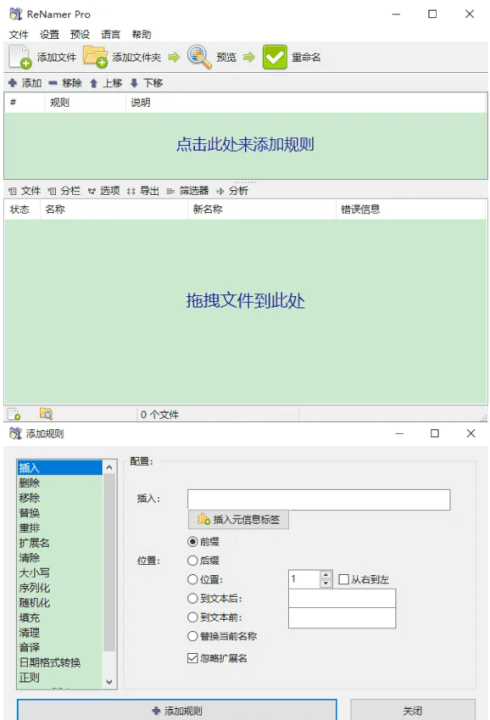Select the 后缀 radio button
Image resolution: width=490 pixels, height=720 pixels.
pyautogui.click(x=193, y=561)
